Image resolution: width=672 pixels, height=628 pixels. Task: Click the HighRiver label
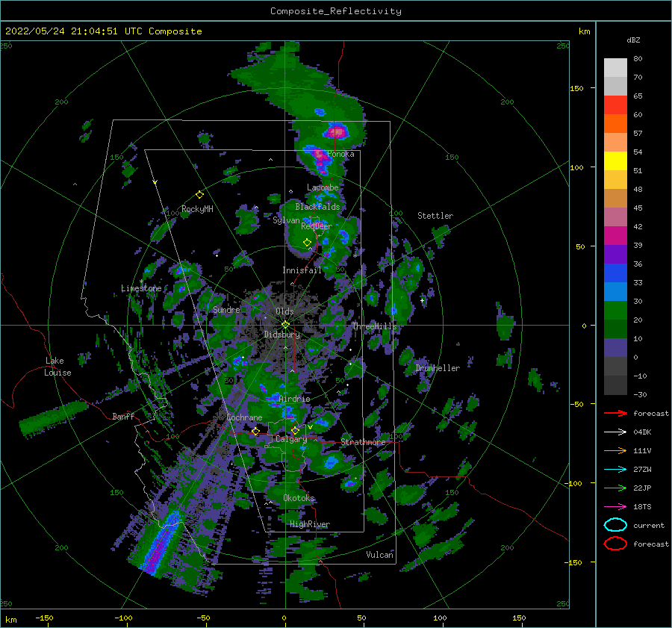(310, 524)
